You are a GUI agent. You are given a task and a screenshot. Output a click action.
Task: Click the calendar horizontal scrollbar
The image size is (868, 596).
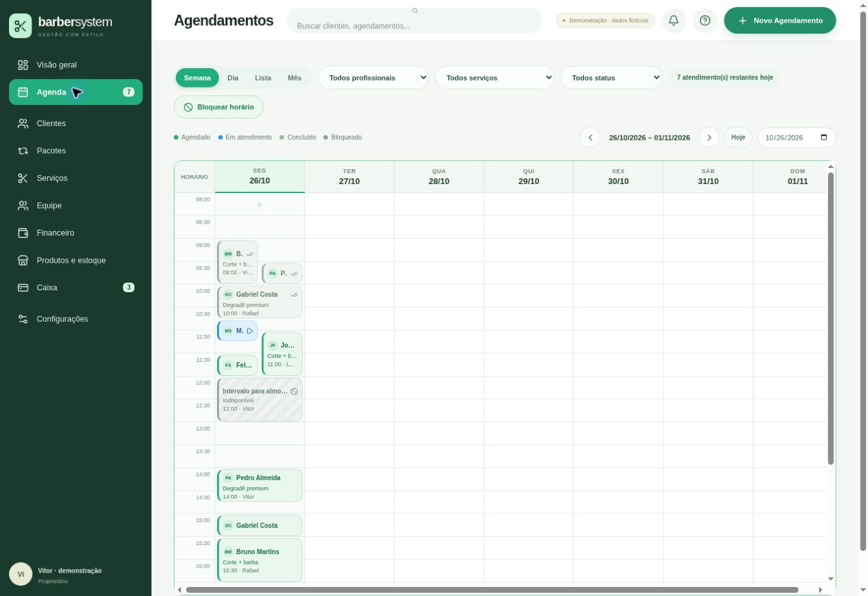[492, 590]
